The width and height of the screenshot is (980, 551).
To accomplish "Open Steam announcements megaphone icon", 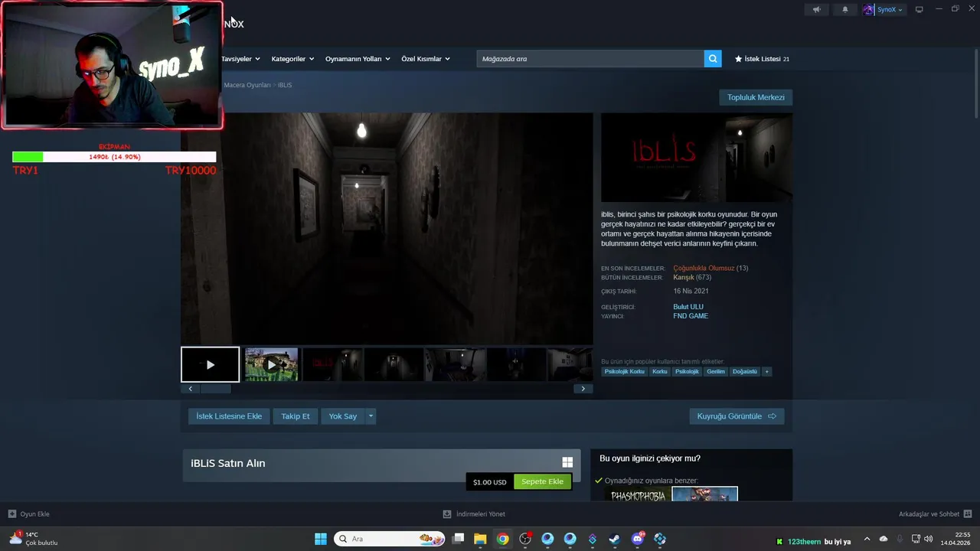I will pyautogui.click(x=816, y=9).
